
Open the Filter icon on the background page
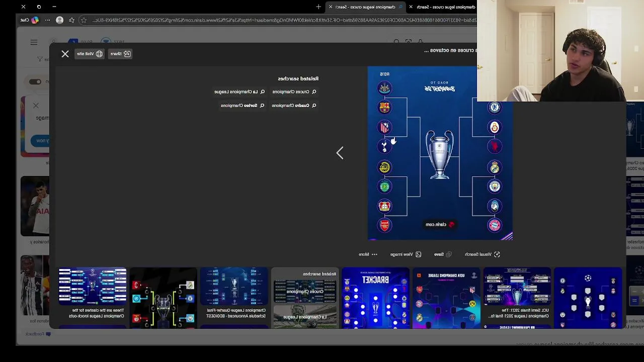click(x=40, y=59)
